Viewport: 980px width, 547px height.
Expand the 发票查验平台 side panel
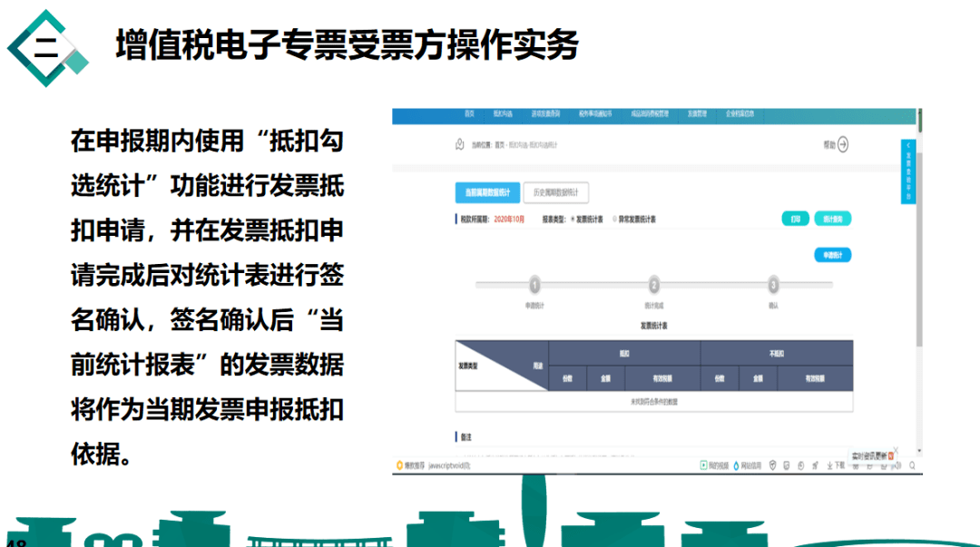[907, 171]
